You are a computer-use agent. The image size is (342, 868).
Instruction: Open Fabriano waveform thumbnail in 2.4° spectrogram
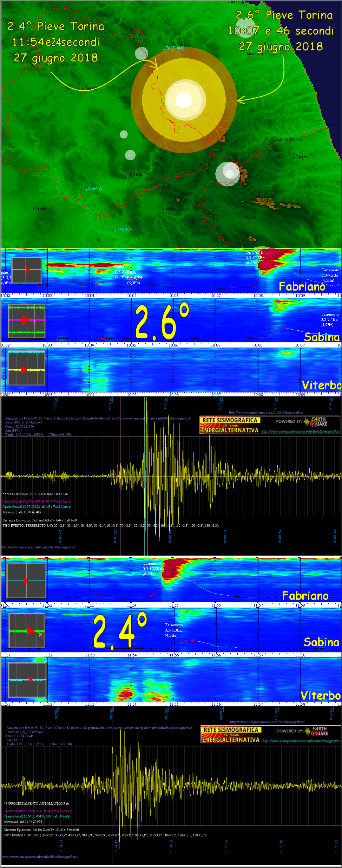(26, 581)
